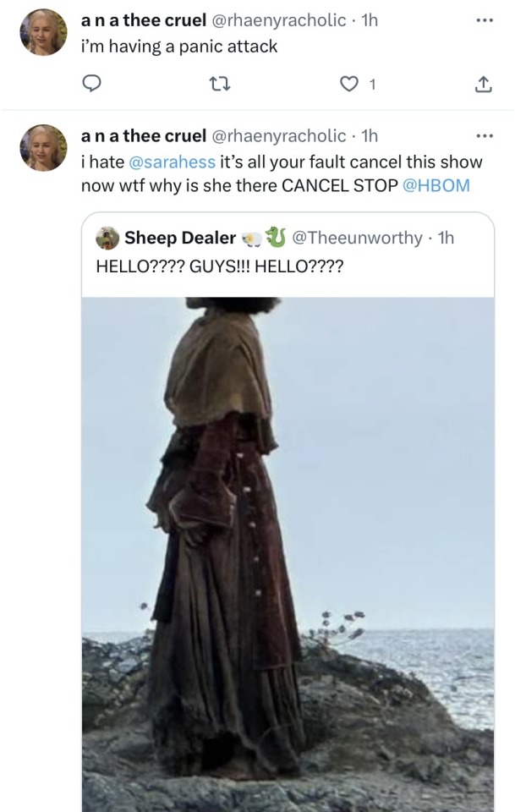This screenshot has width=515, height=812.
Task: Open more options on second tweet
Action: pyautogui.click(x=484, y=135)
